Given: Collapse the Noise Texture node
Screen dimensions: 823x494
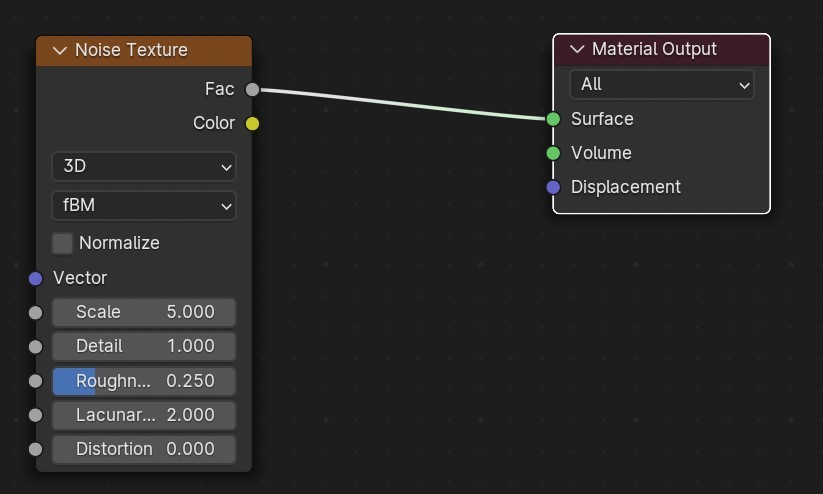Looking at the screenshot, I should click(60, 50).
